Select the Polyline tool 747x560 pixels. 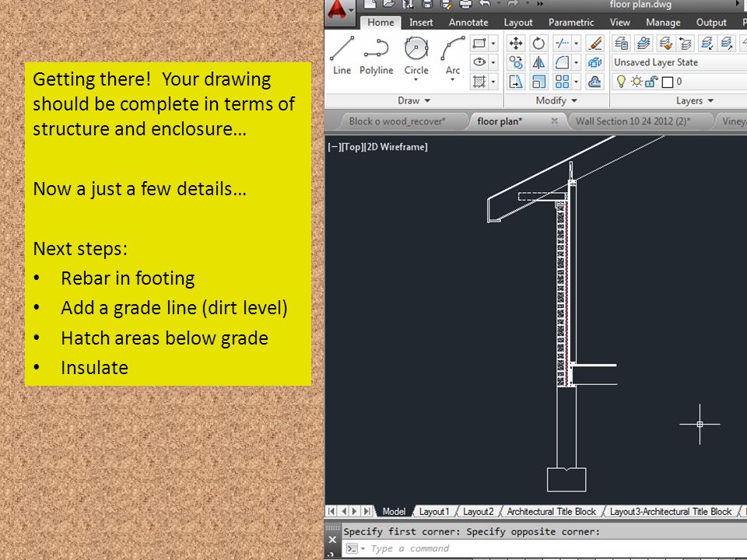[x=376, y=56]
